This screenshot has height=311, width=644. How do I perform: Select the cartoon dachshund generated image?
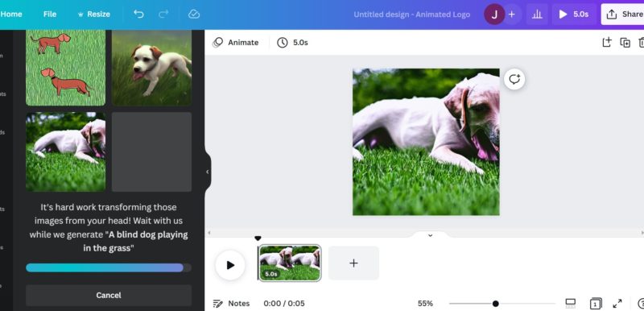66,68
